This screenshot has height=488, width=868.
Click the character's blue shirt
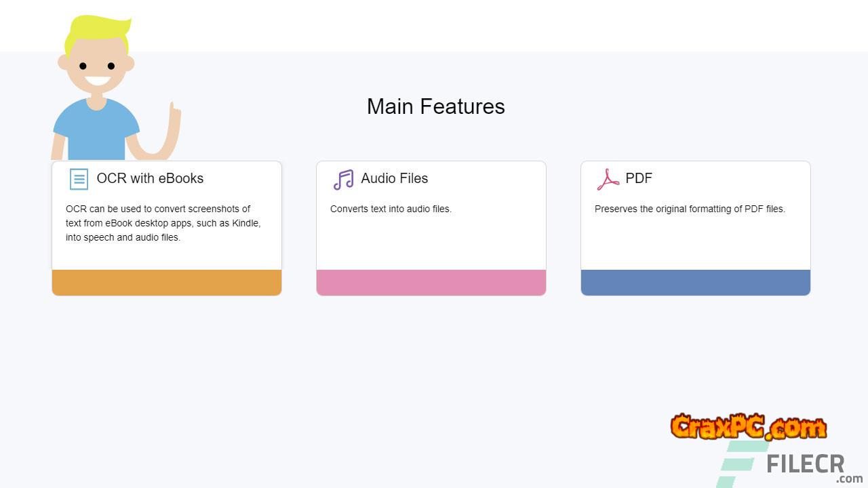click(x=96, y=132)
